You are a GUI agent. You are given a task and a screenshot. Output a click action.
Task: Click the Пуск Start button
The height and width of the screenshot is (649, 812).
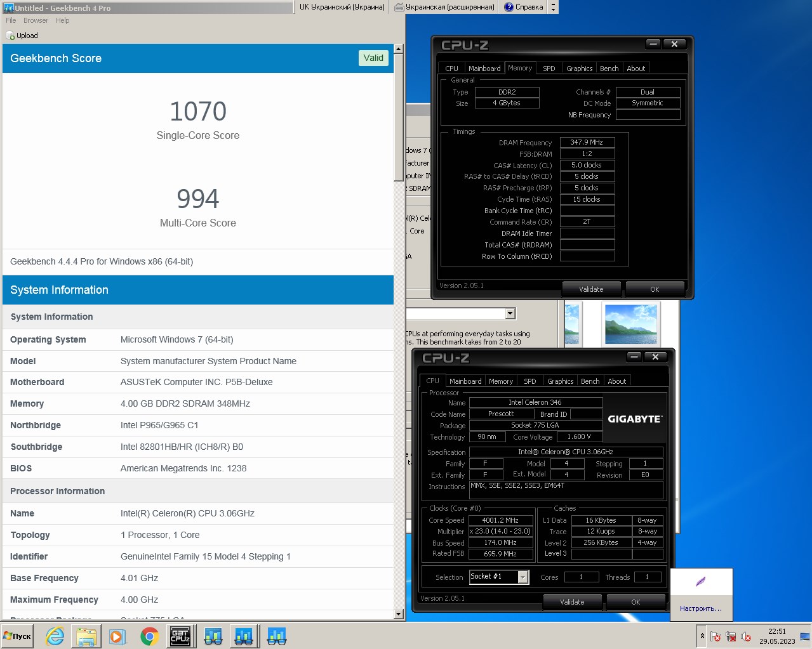pyautogui.click(x=17, y=636)
